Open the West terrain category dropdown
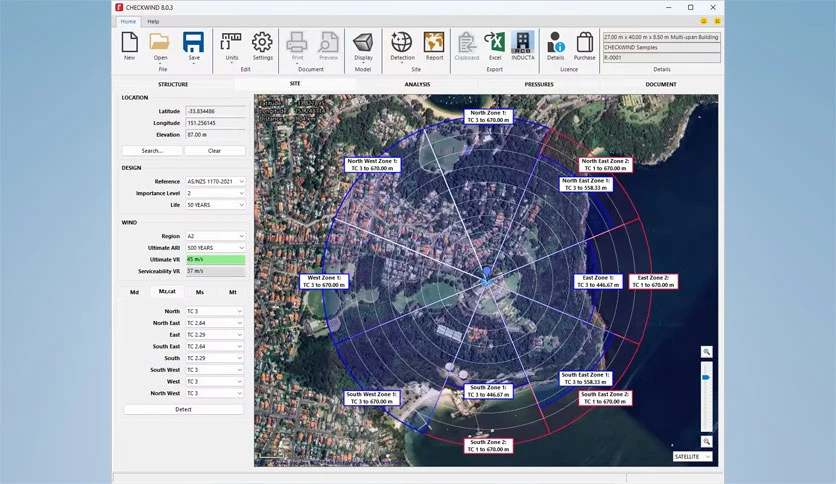Viewport: 836px width, 484px height. tap(214, 382)
